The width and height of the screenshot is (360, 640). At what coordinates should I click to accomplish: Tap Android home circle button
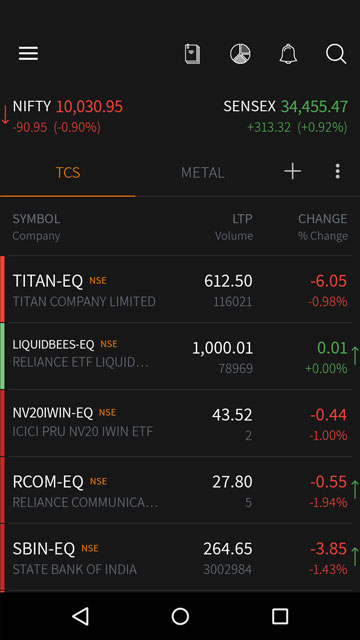point(180,616)
